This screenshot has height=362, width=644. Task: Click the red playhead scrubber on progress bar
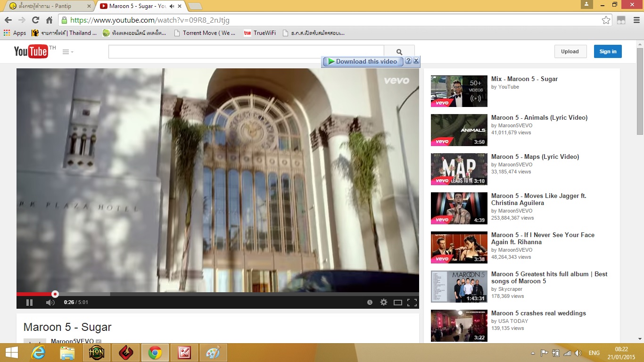(55, 294)
